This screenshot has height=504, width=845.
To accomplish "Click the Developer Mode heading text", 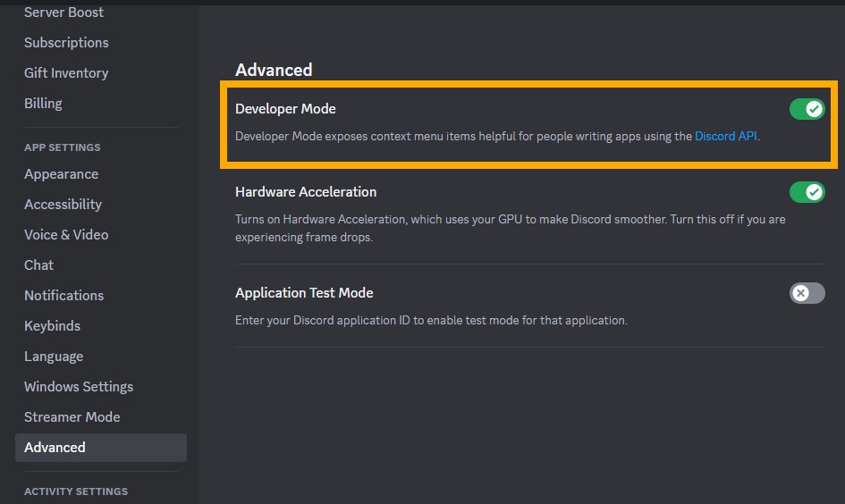I will [x=285, y=109].
